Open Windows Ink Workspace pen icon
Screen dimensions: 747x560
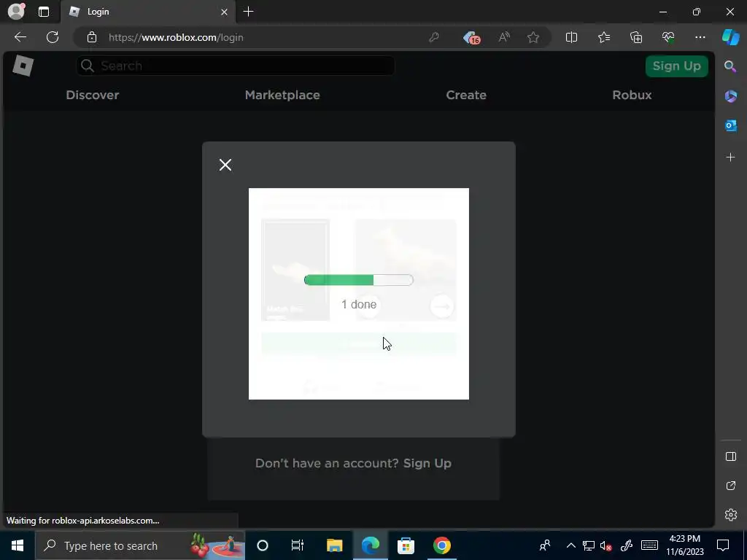point(627,545)
